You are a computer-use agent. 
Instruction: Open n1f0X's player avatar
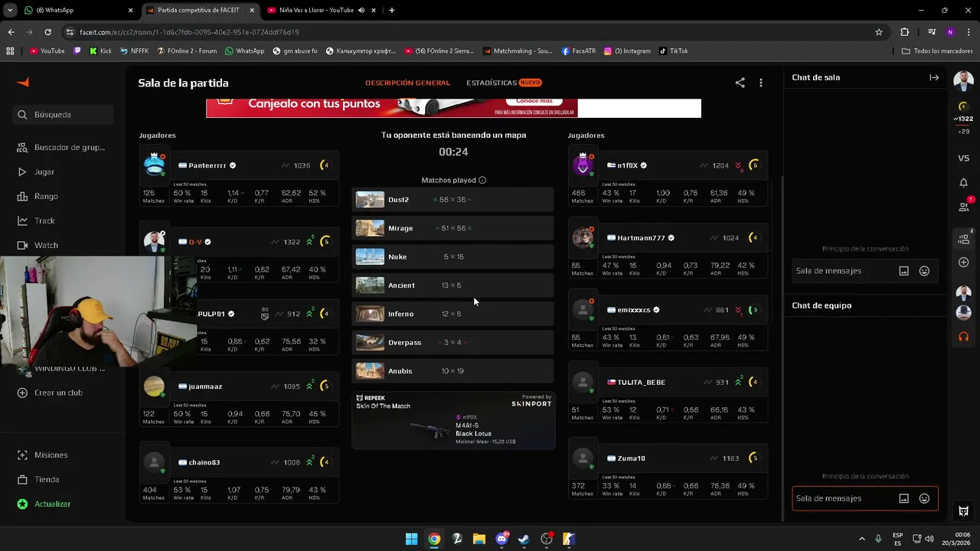point(583,165)
